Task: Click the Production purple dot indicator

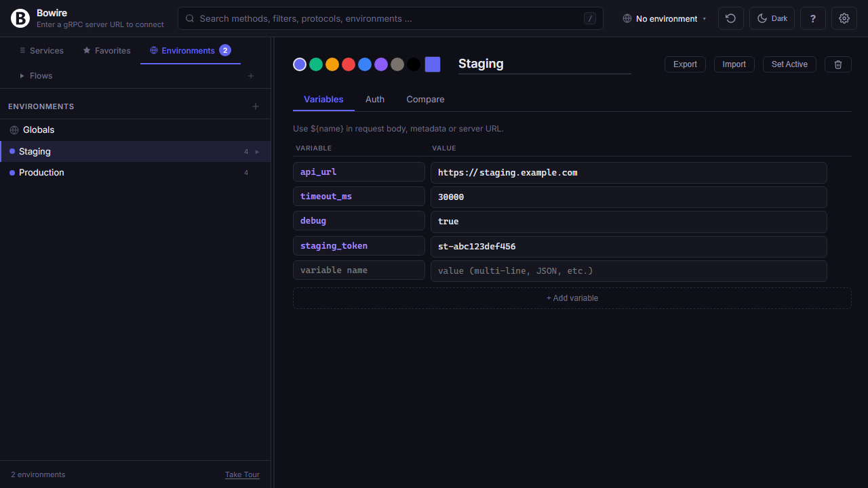Action: coord(12,173)
